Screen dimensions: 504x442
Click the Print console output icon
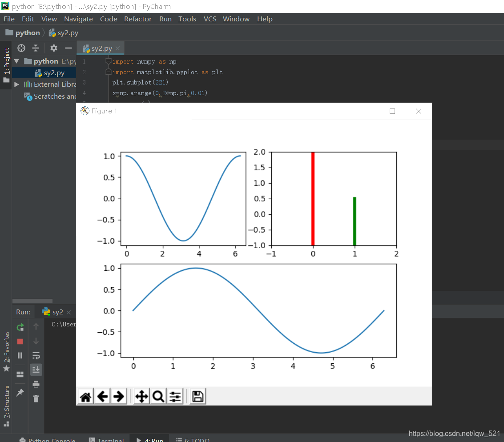36,384
